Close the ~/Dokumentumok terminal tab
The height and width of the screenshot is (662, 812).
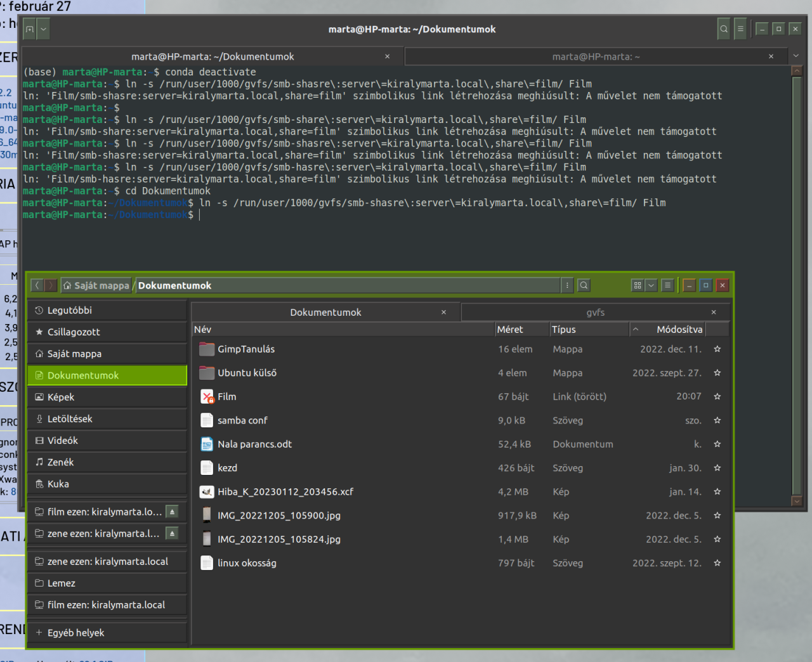coord(388,56)
